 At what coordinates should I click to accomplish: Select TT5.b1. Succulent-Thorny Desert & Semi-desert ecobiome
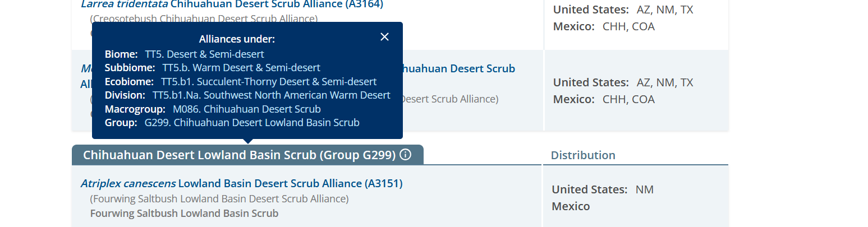pos(269,82)
